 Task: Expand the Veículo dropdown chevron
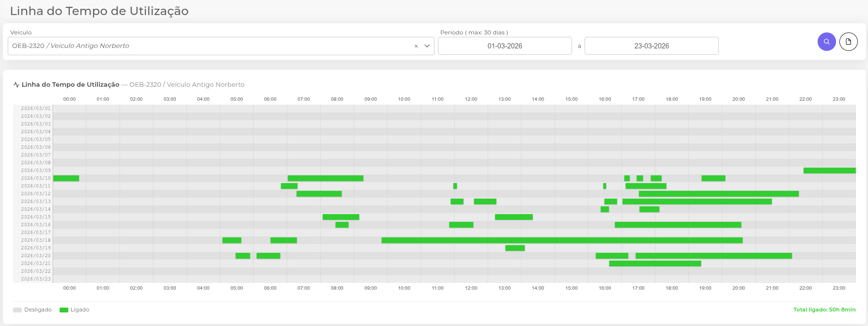[x=427, y=46]
